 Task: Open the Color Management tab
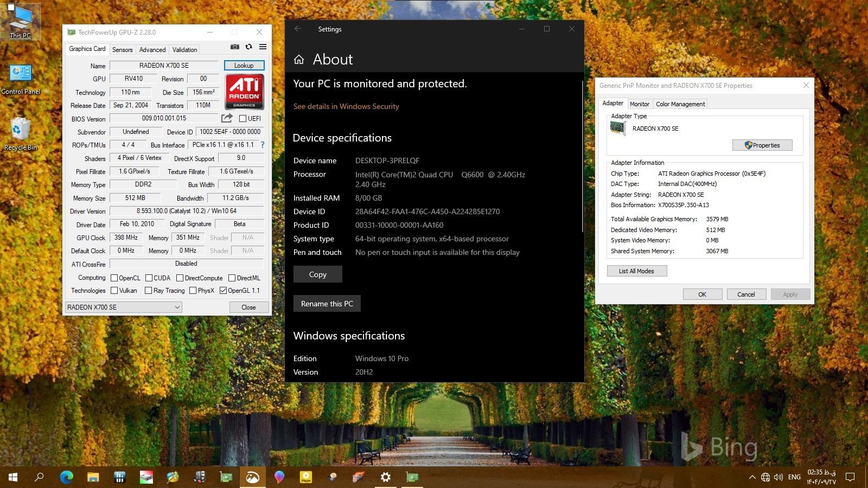tap(680, 104)
